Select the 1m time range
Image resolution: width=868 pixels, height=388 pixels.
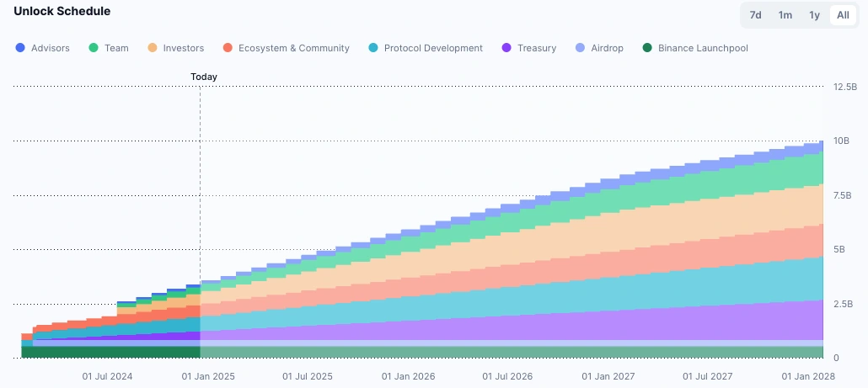pyautogui.click(x=785, y=15)
